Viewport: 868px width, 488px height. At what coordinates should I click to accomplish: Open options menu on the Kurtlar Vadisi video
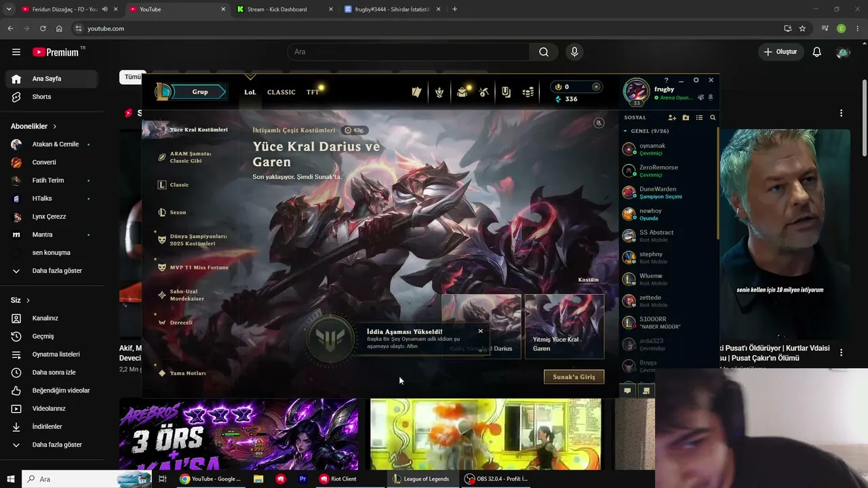pyautogui.click(x=841, y=352)
